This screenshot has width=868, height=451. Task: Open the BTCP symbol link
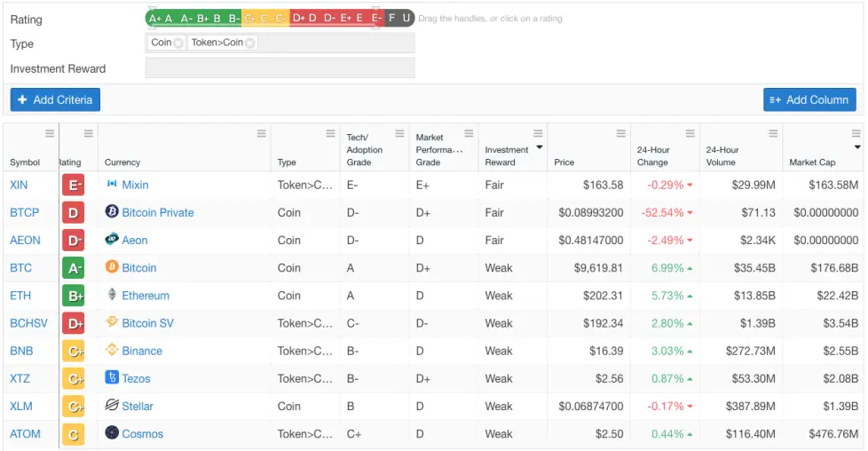(x=24, y=213)
